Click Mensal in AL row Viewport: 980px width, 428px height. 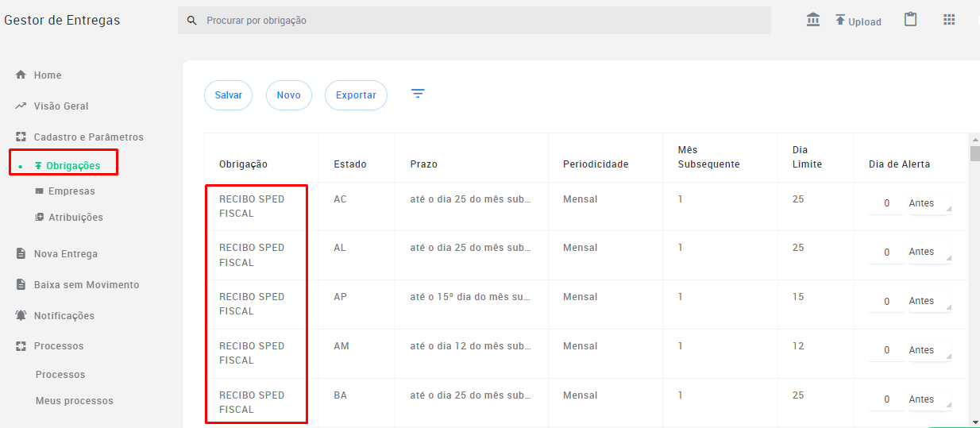pos(581,248)
